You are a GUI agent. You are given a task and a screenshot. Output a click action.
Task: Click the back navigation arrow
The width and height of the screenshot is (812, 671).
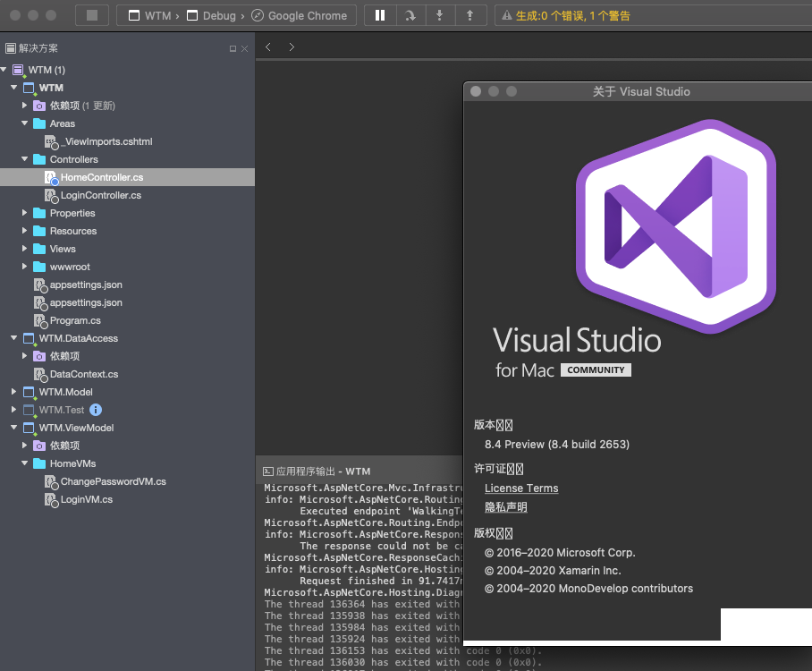click(268, 47)
